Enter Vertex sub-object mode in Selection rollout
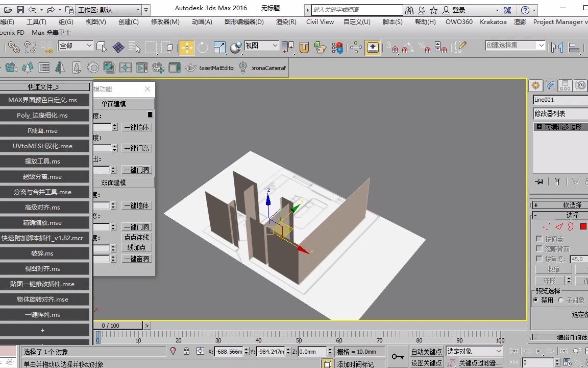588x368 pixels. (546, 226)
